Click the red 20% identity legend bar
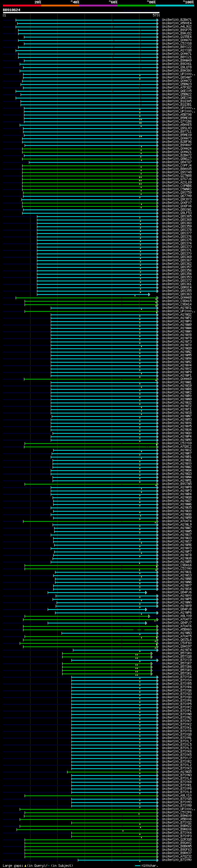This screenshot has width=197, height=868. (22, 6)
